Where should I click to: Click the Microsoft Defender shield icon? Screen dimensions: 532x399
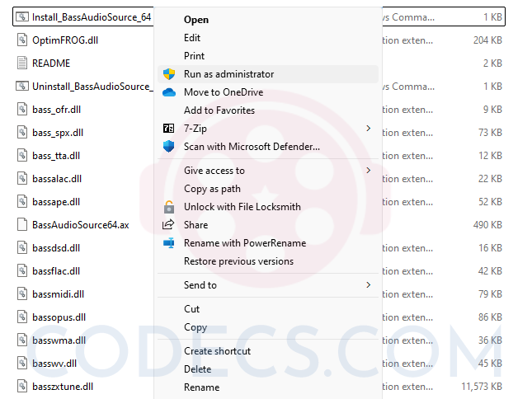168,147
